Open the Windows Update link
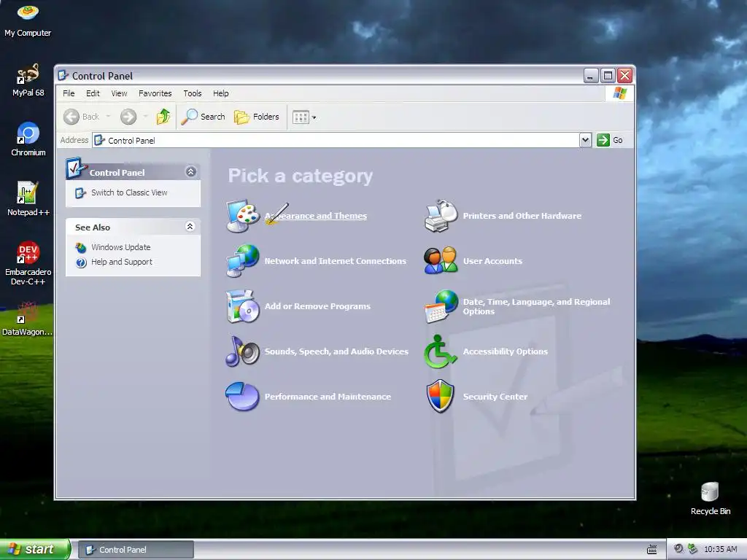This screenshot has height=560, width=747. pyautogui.click(x=121, y=247)
